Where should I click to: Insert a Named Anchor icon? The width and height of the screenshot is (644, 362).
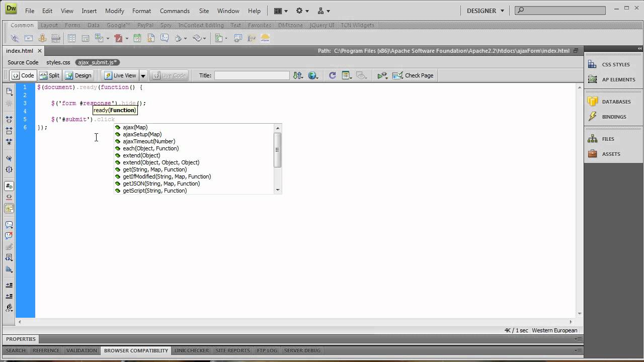[x=42, y=38]
